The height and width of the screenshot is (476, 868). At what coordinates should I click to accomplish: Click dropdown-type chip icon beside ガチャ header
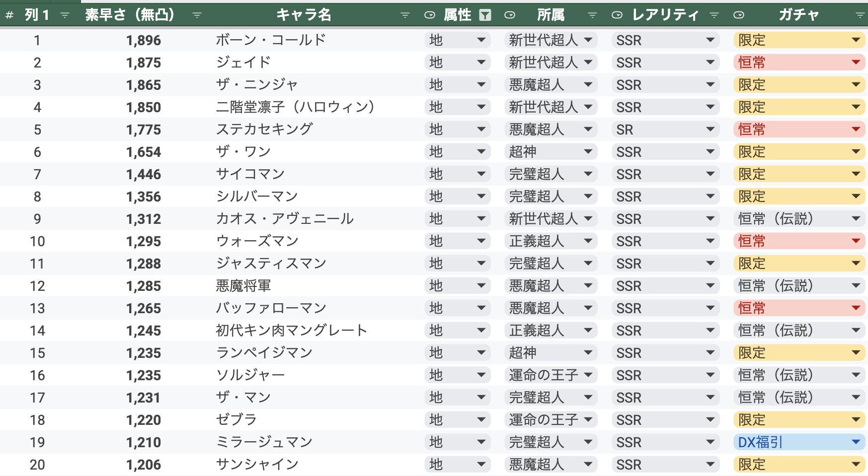click(739, 15)
